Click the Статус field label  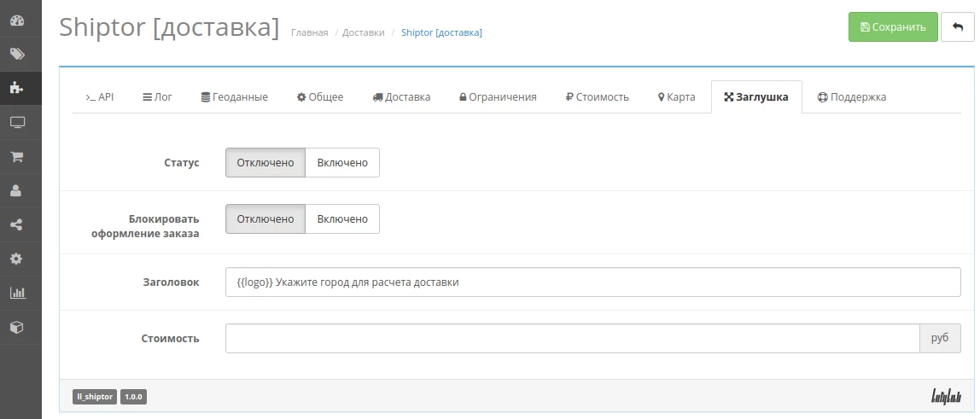pyautogui.click(x=182, y=163)
